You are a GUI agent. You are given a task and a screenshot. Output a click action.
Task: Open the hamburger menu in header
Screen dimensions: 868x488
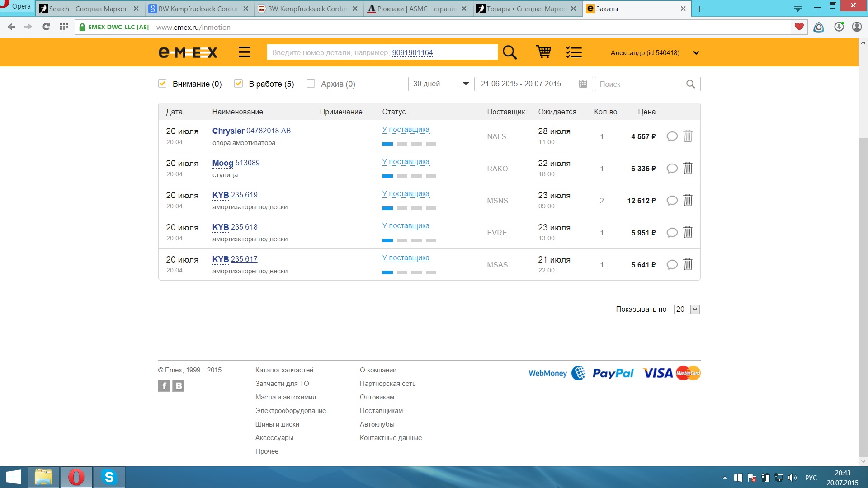[244, 52]
